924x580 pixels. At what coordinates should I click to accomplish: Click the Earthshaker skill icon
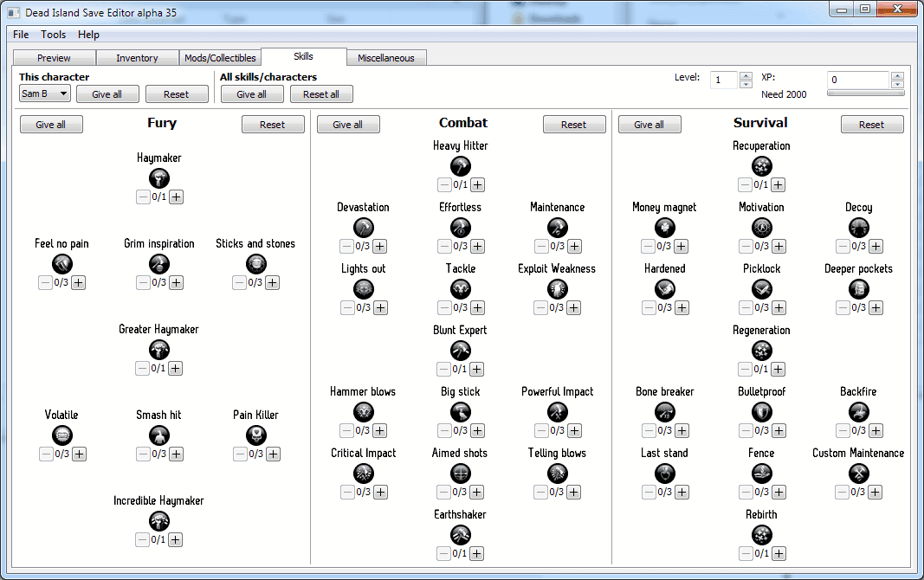pyautogui.click(x=461, y=535)
